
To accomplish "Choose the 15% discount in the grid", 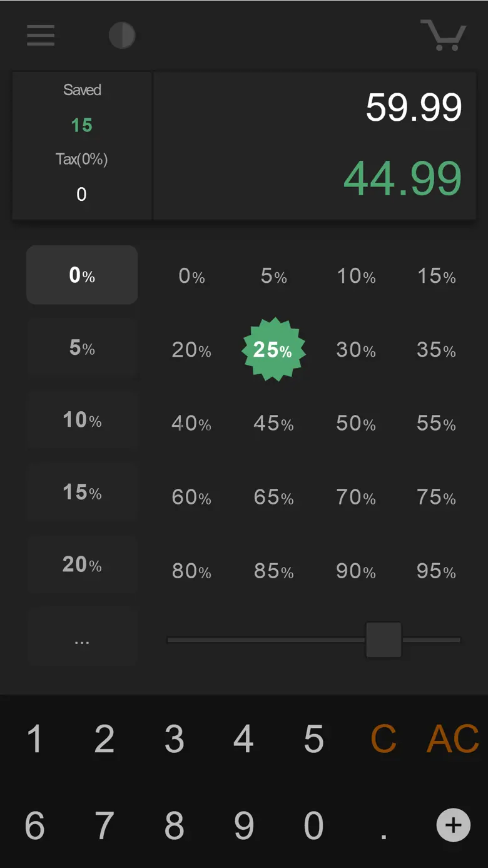I will click(x=436, y=276).
